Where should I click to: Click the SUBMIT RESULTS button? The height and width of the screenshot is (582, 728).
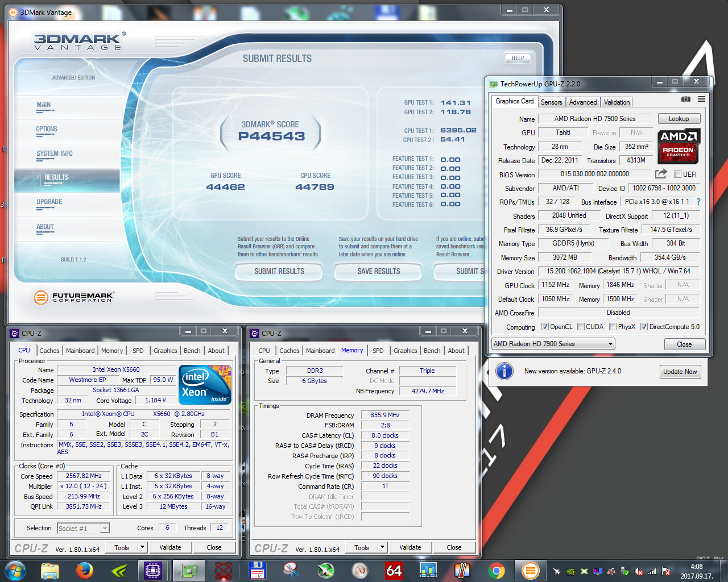click(x=279, y=272)
